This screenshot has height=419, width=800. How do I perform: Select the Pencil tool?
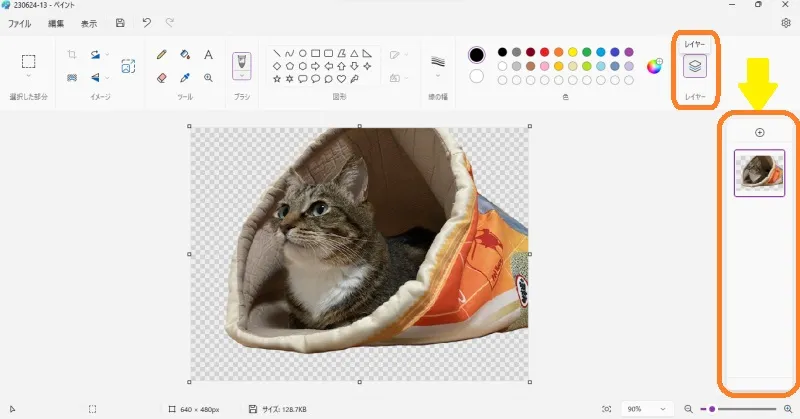coord(162,55)
